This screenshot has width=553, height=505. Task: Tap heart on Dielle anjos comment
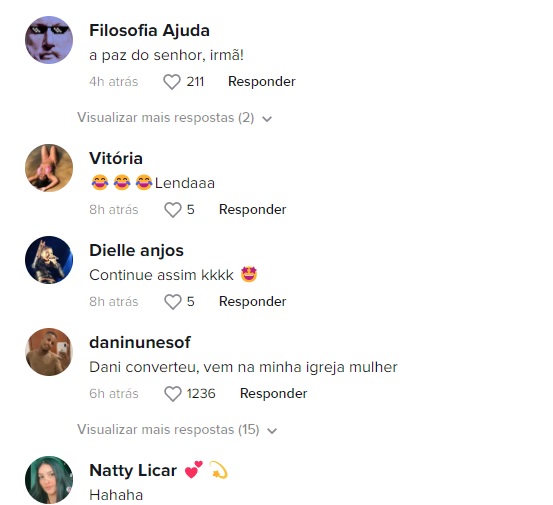coord(173,302)
